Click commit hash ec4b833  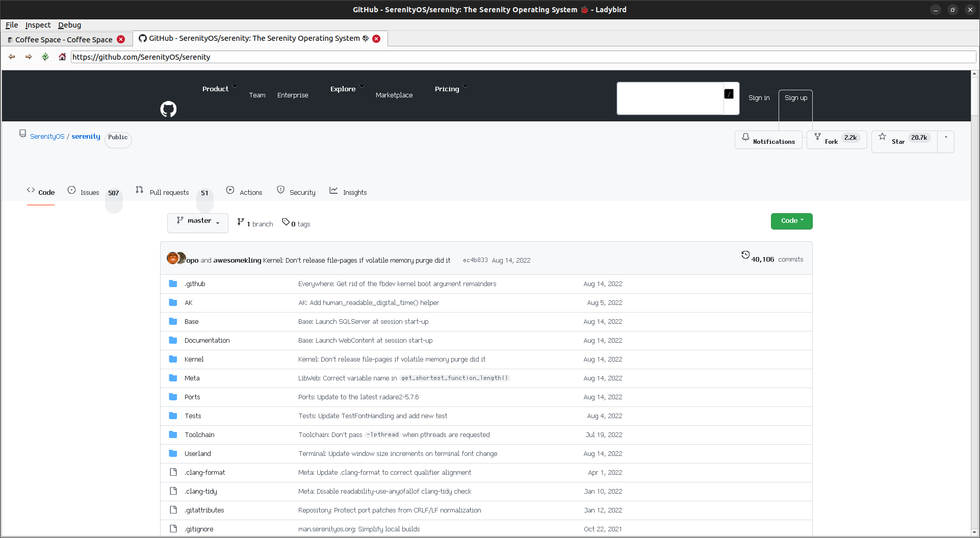click(475, 260)
